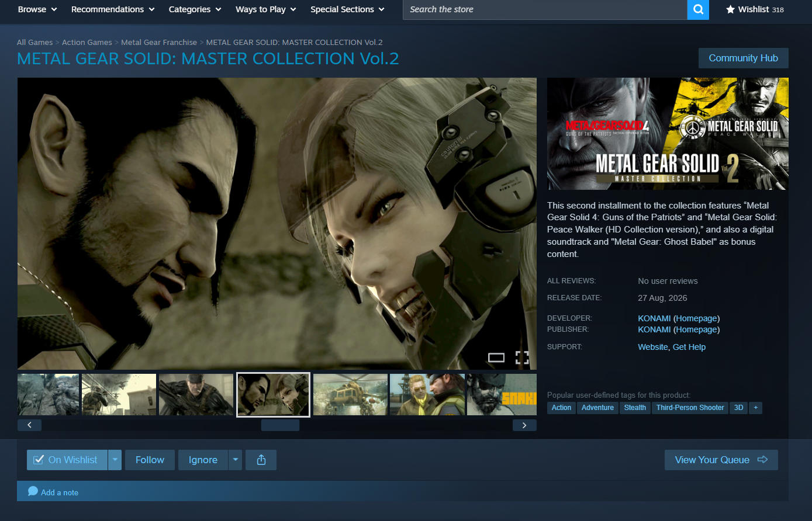Click the Add a note link

click(x=60, y=492)
